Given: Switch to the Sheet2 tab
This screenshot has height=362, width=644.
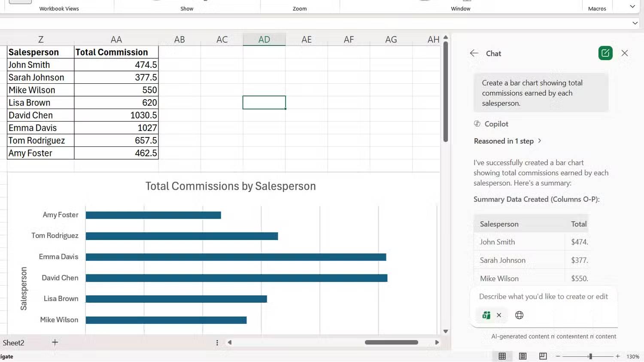Looking at the screenshot, I should click(x=13, y=342).
